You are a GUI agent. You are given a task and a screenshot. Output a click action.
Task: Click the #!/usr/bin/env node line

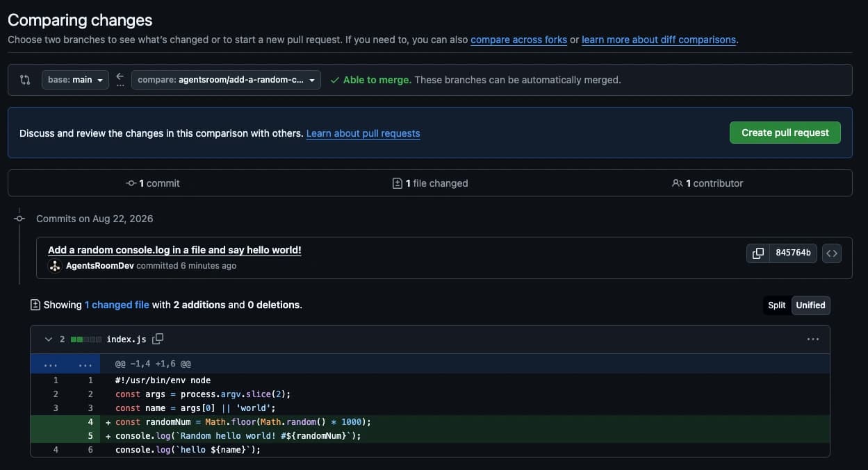[163, 380]
